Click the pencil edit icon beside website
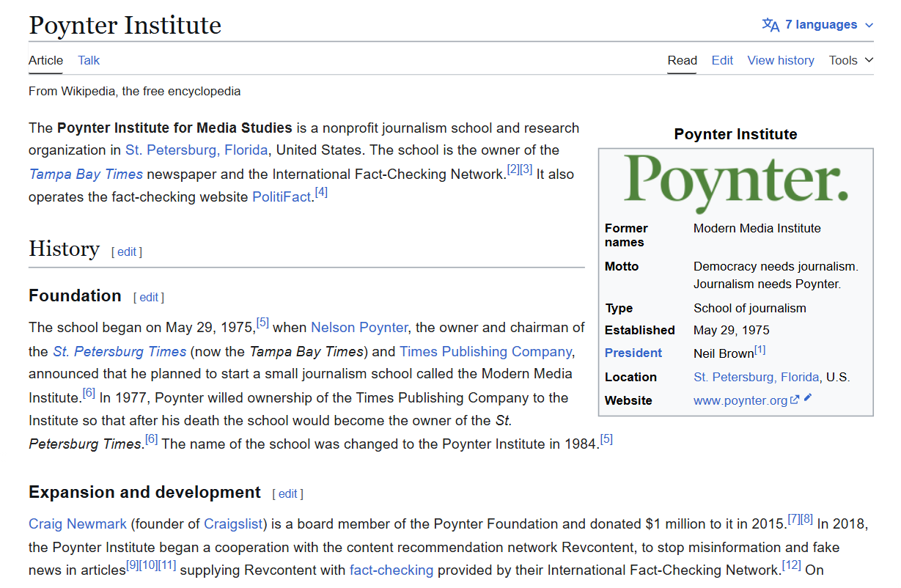 click(x=808, y=398)
